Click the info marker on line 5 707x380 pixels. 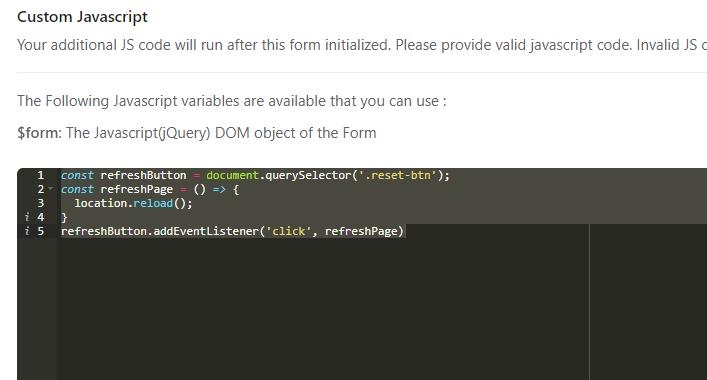[27, 231]
